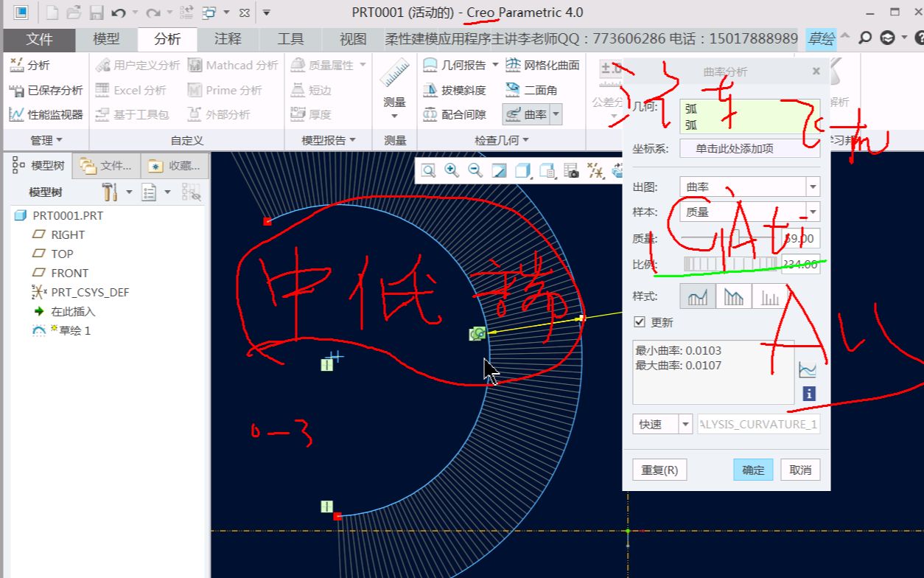Open the 曲率 (Curvature) analysis tool
Image resolution: width=924 pixels, height=578 pixels.
click(525, 114)
